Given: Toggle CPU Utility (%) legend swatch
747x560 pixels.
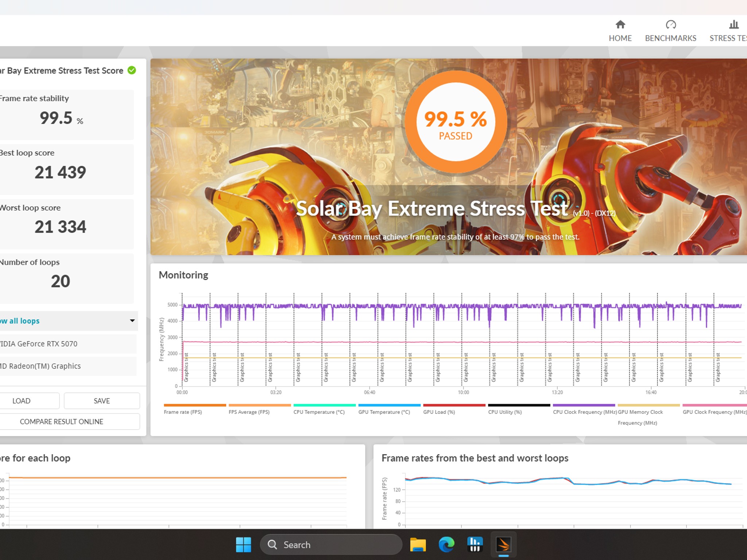Looking at the screenshot, I should point(519,405).
